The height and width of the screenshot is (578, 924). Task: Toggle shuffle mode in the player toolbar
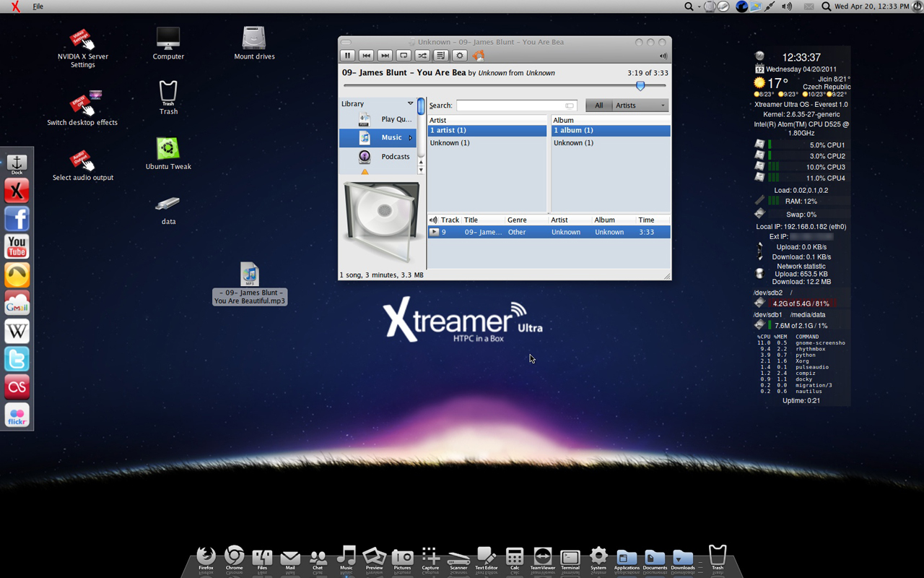tap(422, 56)
